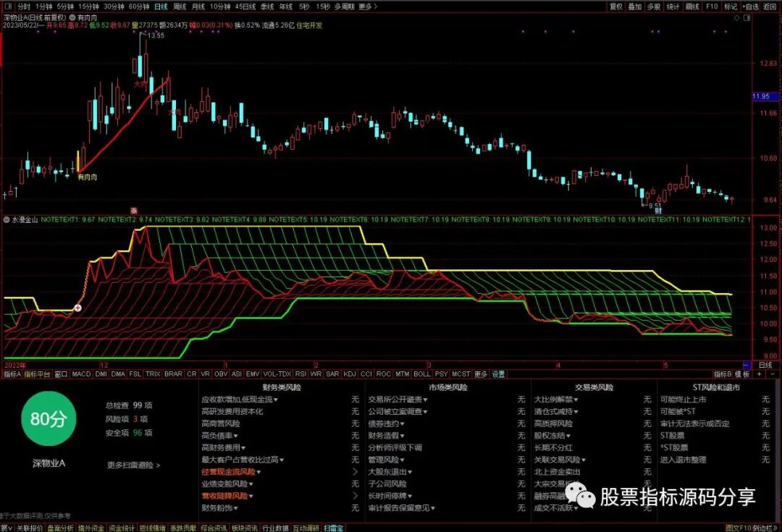Expand 大比例解禁 risk item

[x=556, y=400]
